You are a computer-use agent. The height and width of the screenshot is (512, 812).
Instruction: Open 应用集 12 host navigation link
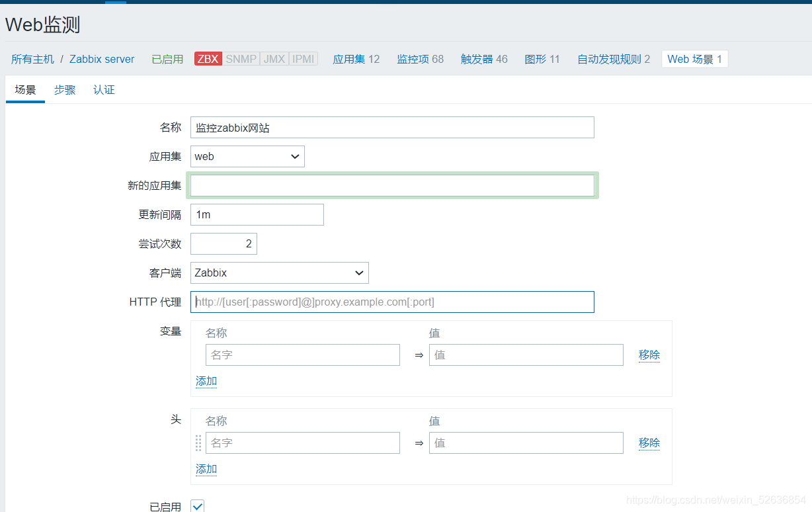tap(356, 59)
